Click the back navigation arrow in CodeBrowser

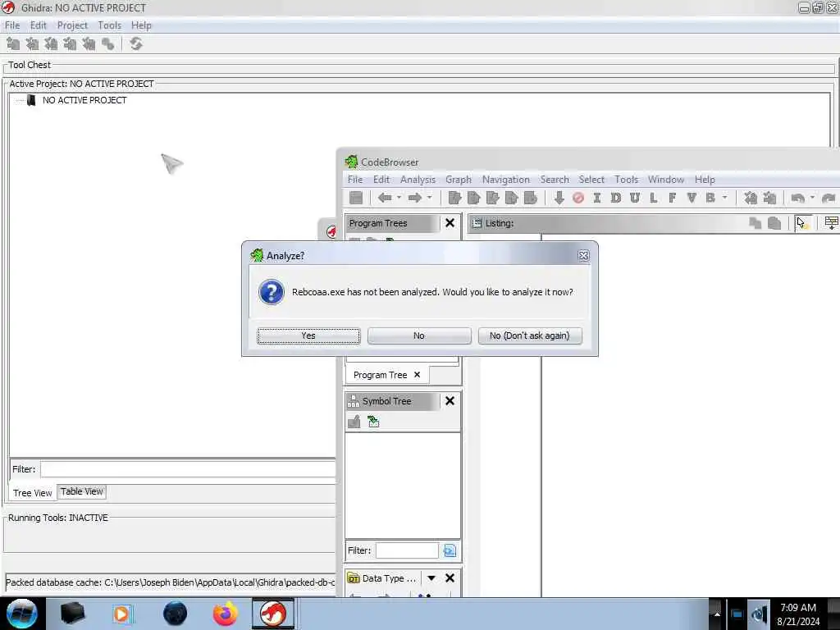pos(385,198)
